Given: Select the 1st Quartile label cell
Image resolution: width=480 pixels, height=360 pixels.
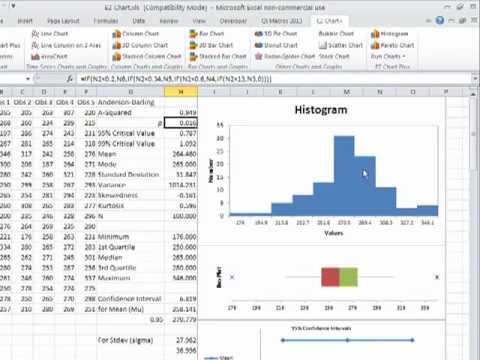Looking at the screenshot, I should click(131, 247).
